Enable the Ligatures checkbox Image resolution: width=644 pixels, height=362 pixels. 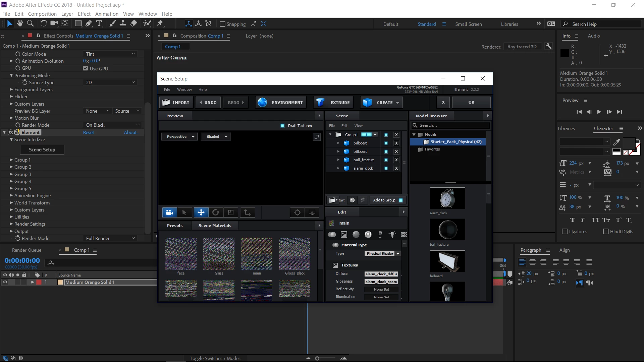point(565,232)
